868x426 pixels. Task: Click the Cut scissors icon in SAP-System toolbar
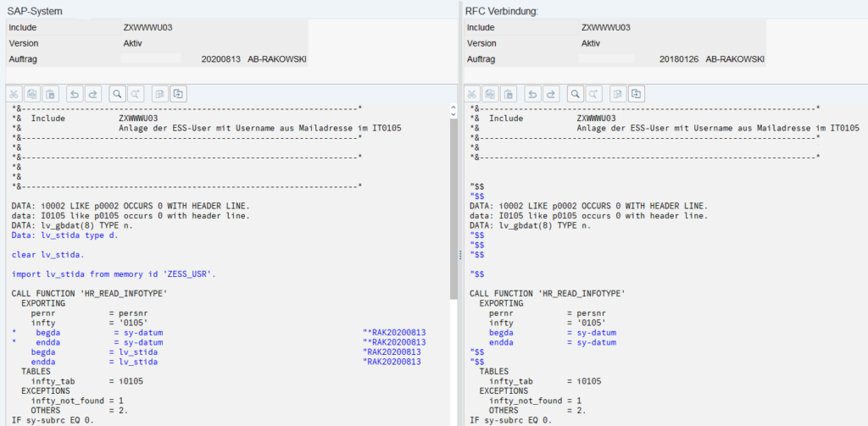coord(15,93)
